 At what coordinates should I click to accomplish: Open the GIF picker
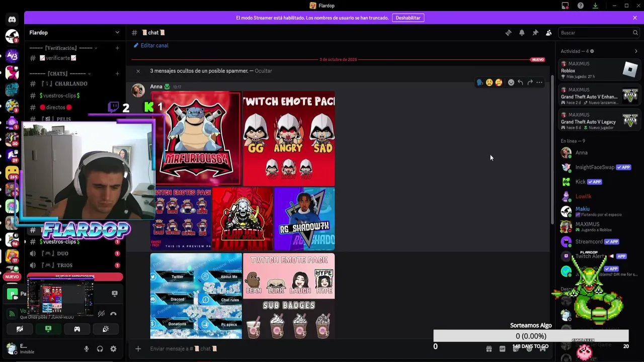pos(502,348)
